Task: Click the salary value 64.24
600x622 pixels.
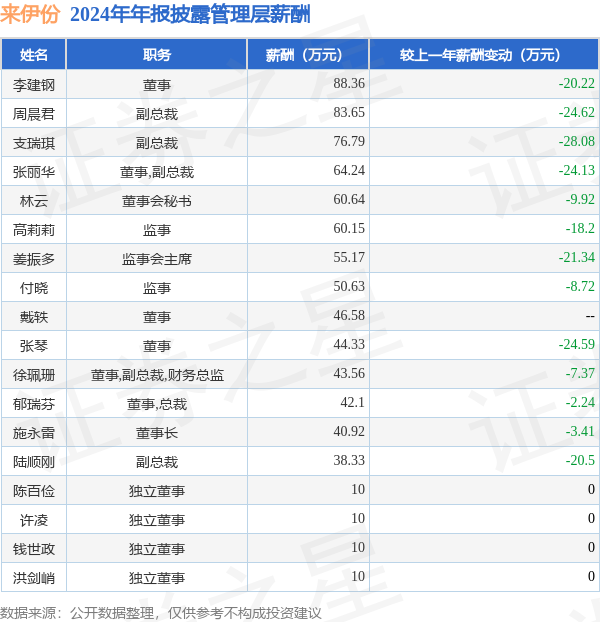Action: point(349,170)
